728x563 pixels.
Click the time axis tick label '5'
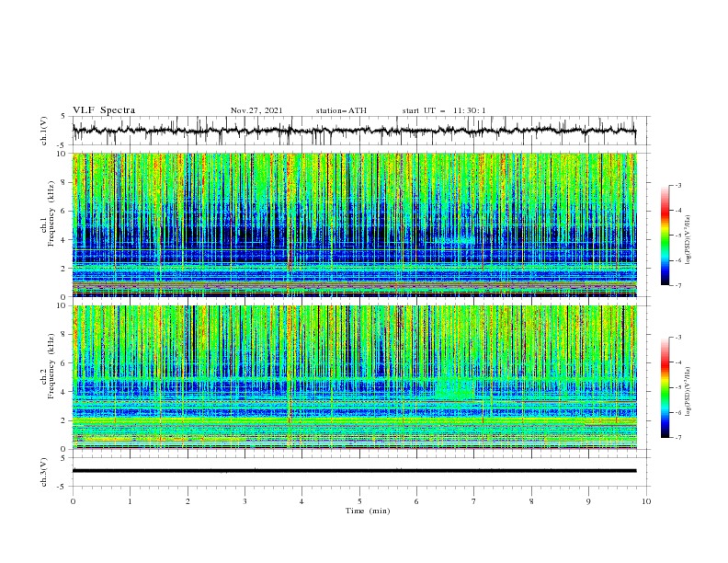coord(359,501)
